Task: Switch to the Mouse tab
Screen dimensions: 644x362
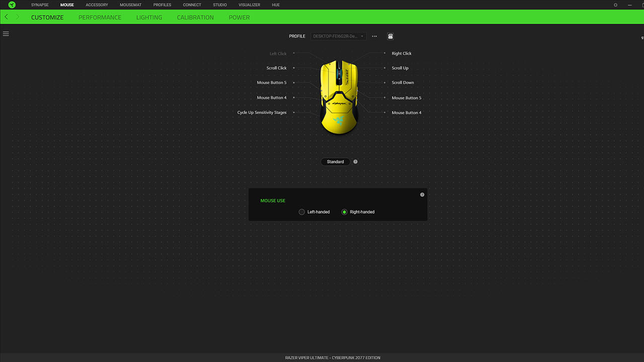Action: [x=67, y=5]
